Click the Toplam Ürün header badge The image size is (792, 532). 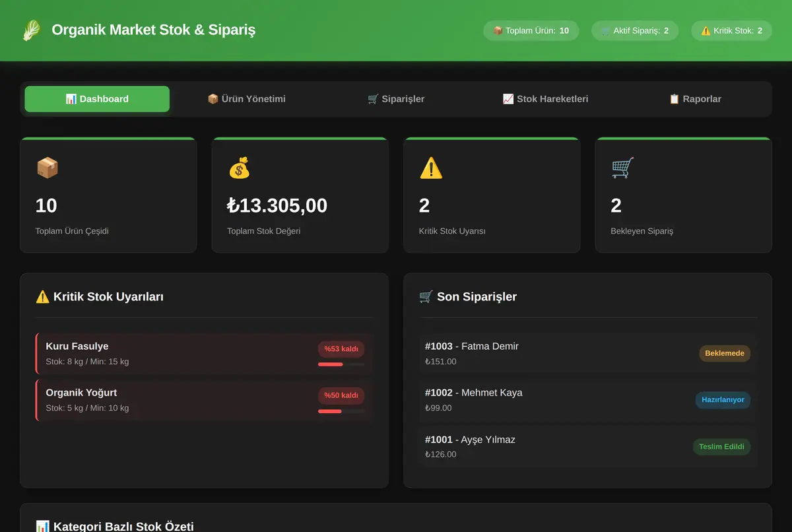coord(531,30)
